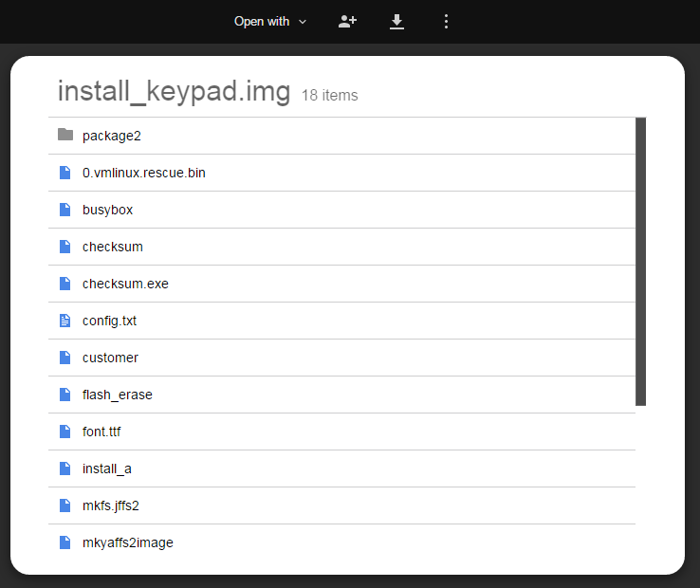Click the config.txt document icon
700x588 pixels.
(65, 321)
